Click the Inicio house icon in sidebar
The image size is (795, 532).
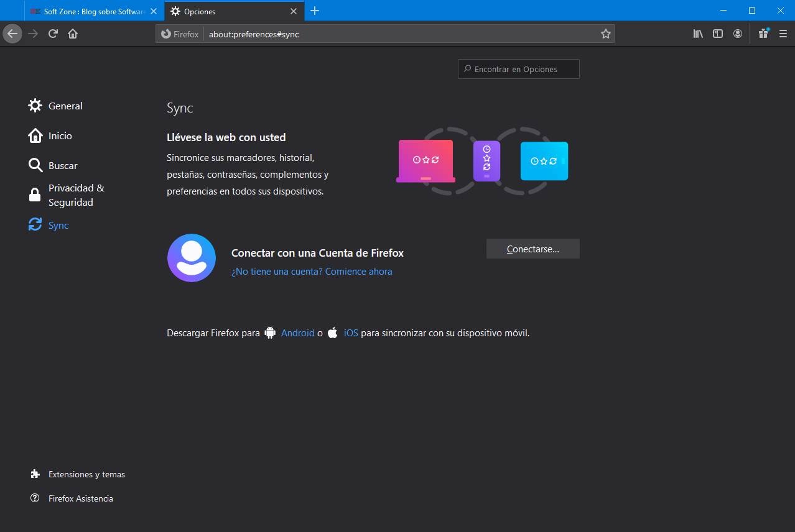[x=35, y=135]
